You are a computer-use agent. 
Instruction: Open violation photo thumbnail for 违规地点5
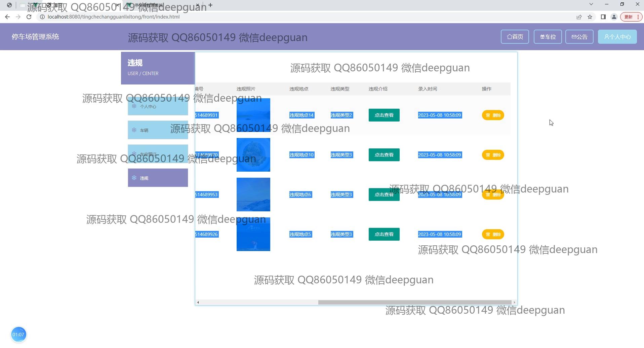pyautogui.click(x=253, y=234)
